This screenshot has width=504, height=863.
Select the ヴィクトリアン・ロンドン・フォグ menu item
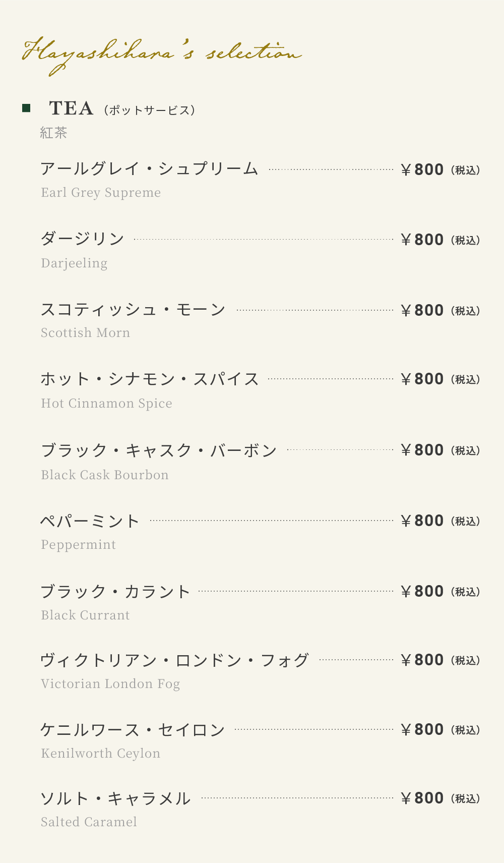tap(174, 660)
